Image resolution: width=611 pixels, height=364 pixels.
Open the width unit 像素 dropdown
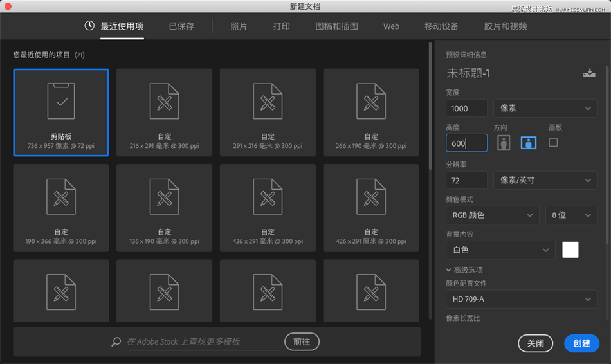point(545,108)
